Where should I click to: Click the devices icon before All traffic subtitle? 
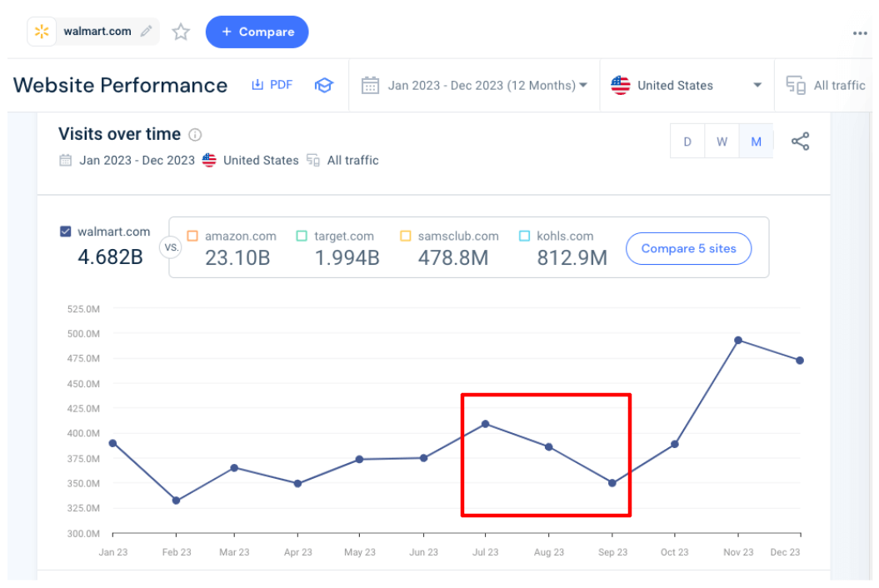click(312, 160)
